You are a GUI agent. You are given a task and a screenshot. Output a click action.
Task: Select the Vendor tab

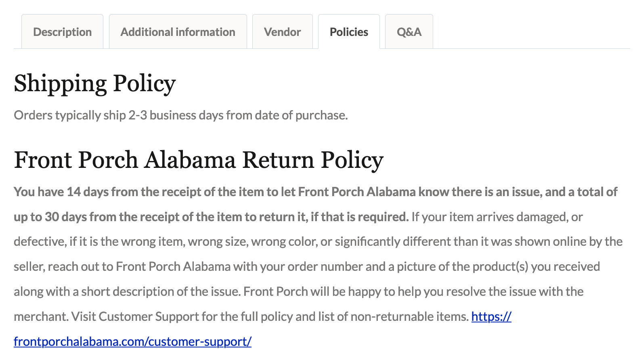tap(282, 32)
